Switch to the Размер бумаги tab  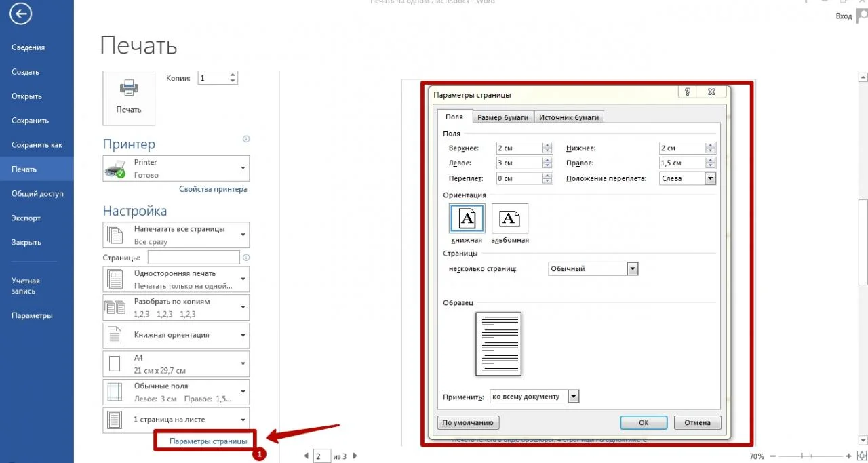coord(502,117)
